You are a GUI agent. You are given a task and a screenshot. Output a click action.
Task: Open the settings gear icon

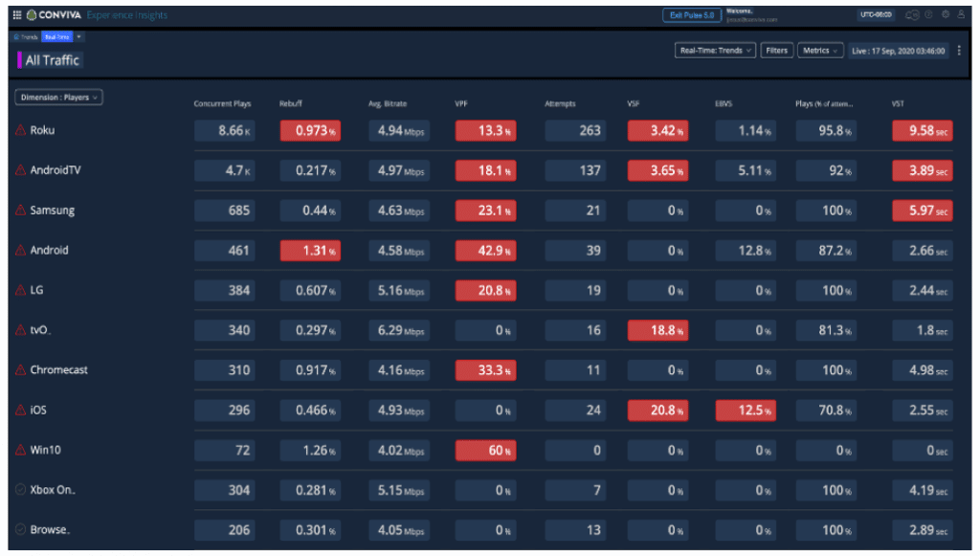click(946, 14)
